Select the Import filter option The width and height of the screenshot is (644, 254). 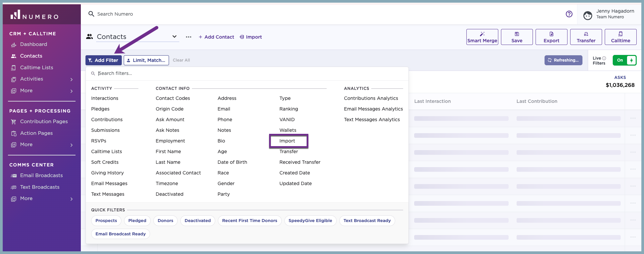(x=287, y=141)
